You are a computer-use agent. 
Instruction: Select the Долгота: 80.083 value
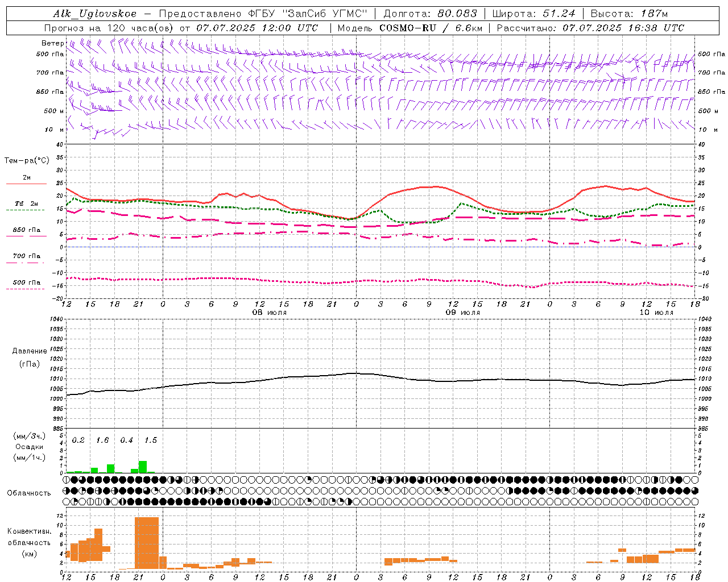tap(431, 14)
